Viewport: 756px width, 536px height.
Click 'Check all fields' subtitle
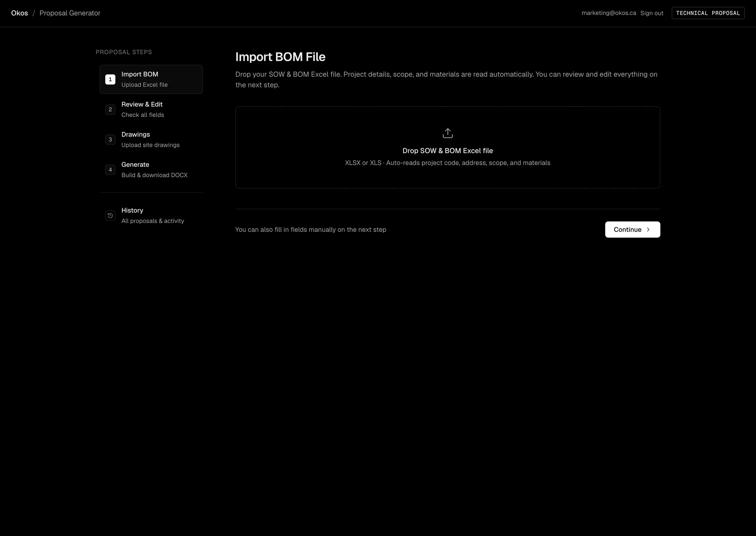(x=142, y=115)
